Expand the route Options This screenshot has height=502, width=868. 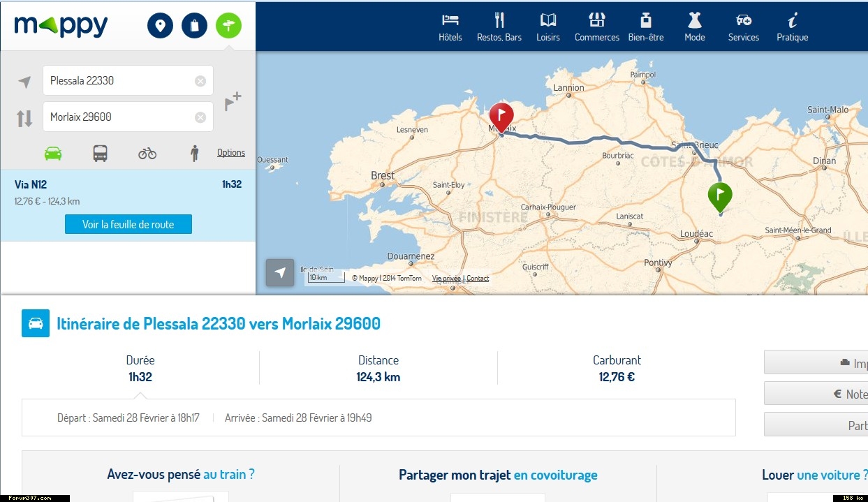(x=231, y=153)
